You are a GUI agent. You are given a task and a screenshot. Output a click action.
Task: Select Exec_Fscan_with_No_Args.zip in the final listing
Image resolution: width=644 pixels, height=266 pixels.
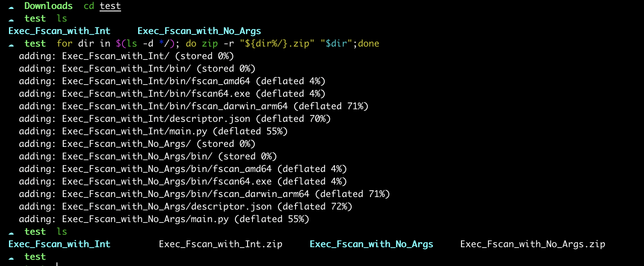click(533, 244)
